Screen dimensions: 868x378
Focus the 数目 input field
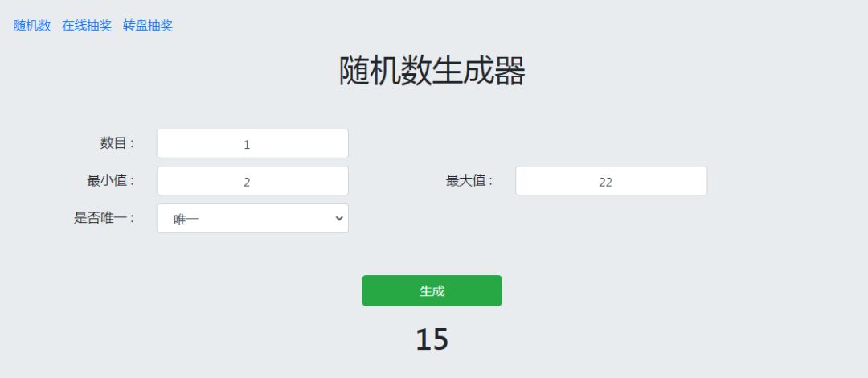[252, 144]
